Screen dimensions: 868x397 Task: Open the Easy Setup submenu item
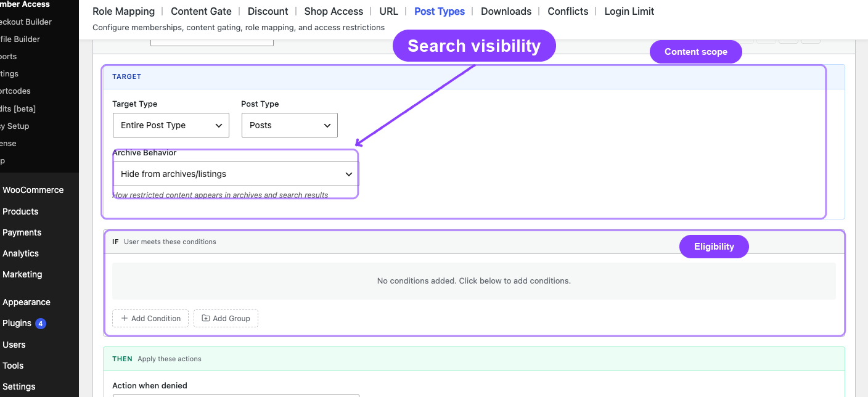(15, 126)
